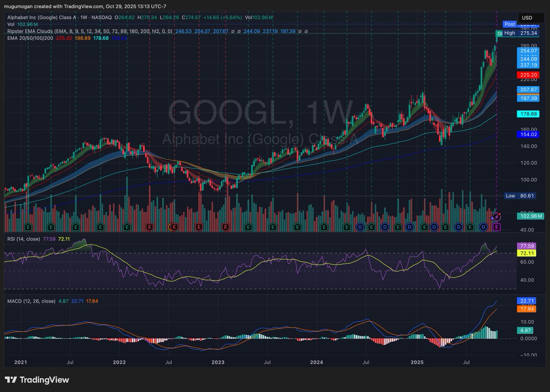The height and width of the screenshot is (392, 550).
Task: Click the 2024 label on the time axis
Action: click(x=317, y=362)
